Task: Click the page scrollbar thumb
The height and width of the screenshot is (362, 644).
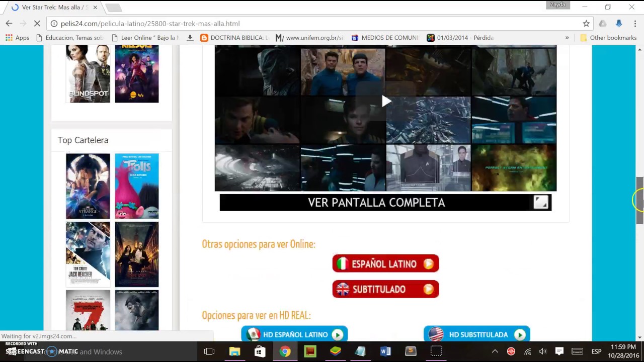Action: click(x=639, y=201)
